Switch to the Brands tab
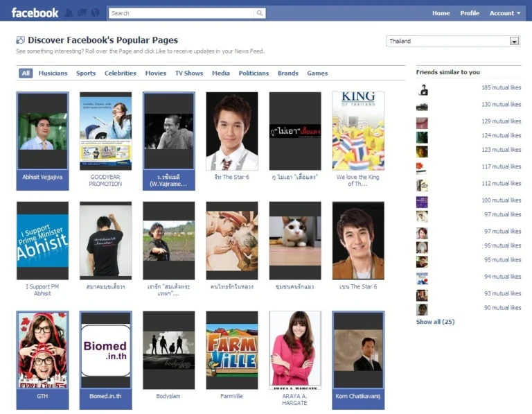The image size is (532, 414). click(x=287, y=73)
